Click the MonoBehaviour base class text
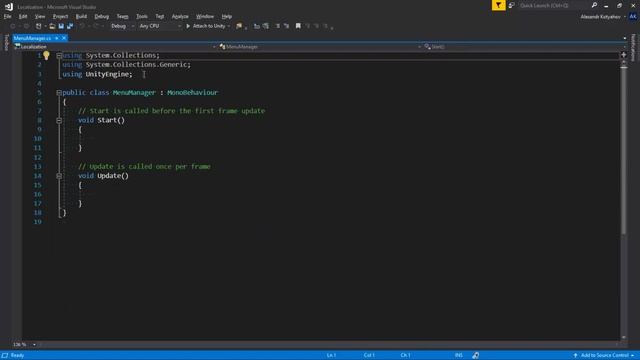Image resolution: width=640 pixels, height=360 pixels. tap(192, 93)
